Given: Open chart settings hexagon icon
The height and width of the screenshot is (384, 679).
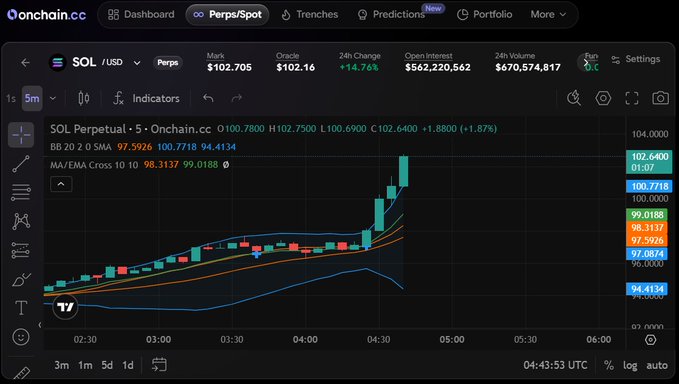Looking at the screenshot, I should pos(603,98).
